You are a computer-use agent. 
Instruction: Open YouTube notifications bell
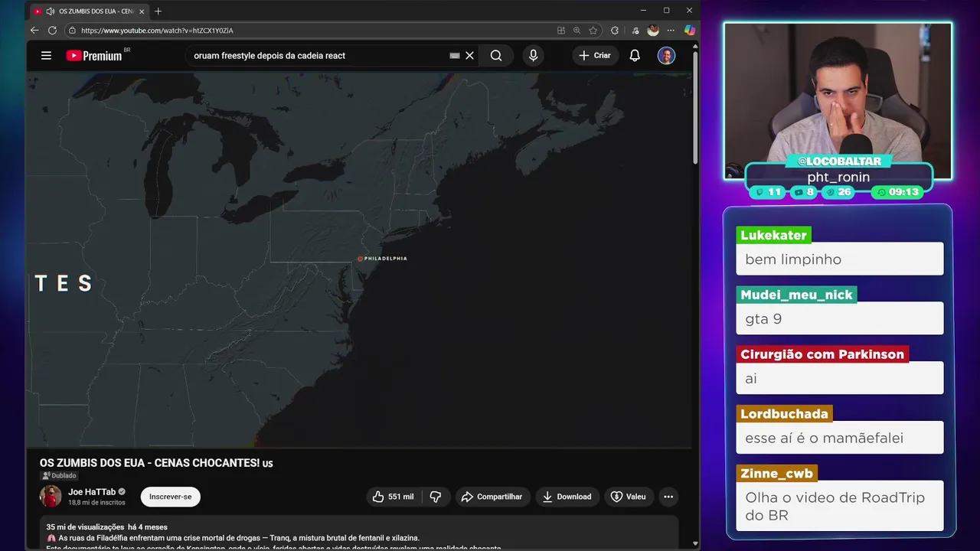(635, 56)
